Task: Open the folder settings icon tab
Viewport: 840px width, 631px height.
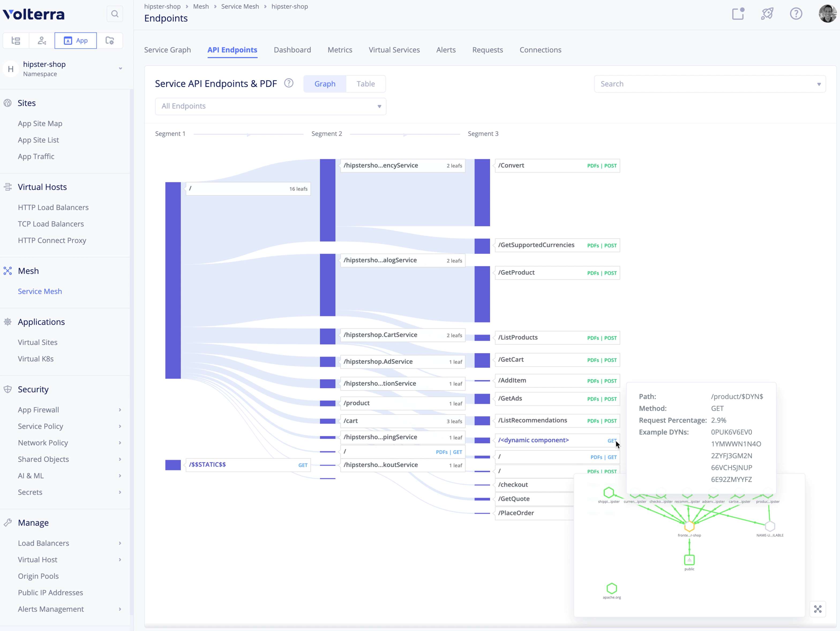Action: pos(110,41)
